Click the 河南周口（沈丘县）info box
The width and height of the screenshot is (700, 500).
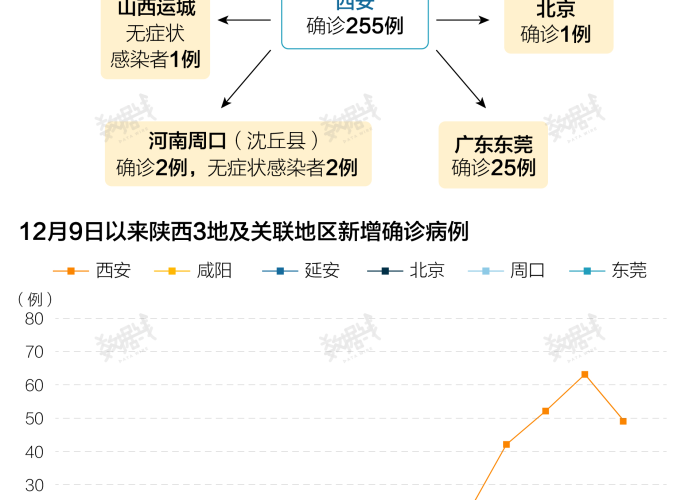tap(238, 154)
